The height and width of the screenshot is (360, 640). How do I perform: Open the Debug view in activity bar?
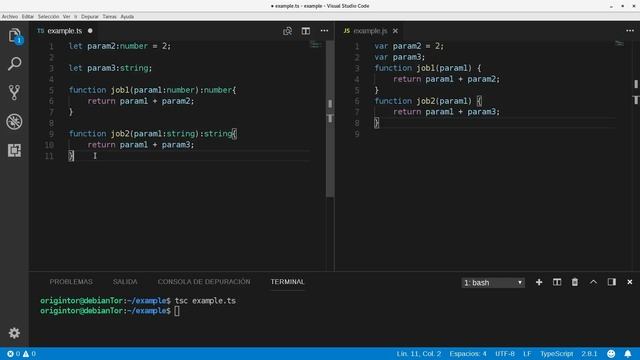14,122
